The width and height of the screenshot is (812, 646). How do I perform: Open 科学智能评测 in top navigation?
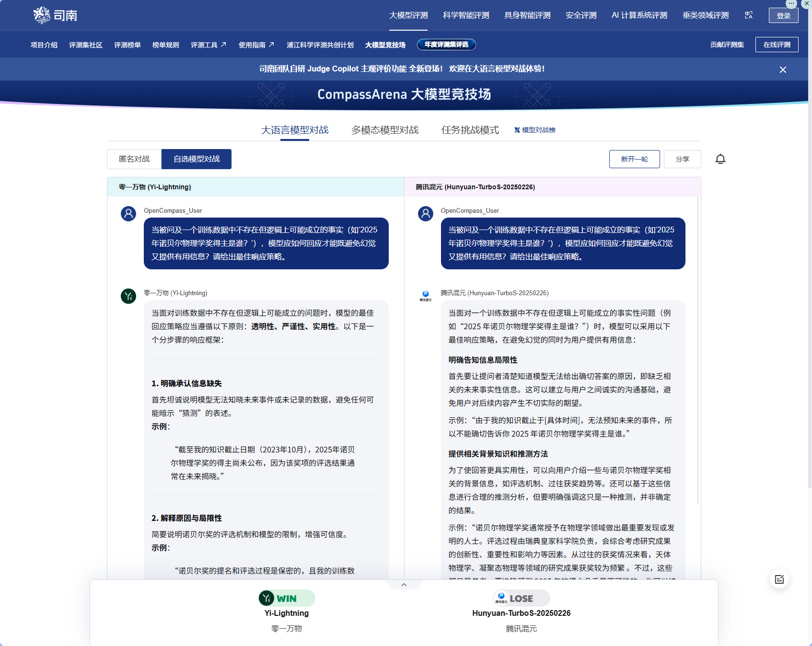(466, 15)
